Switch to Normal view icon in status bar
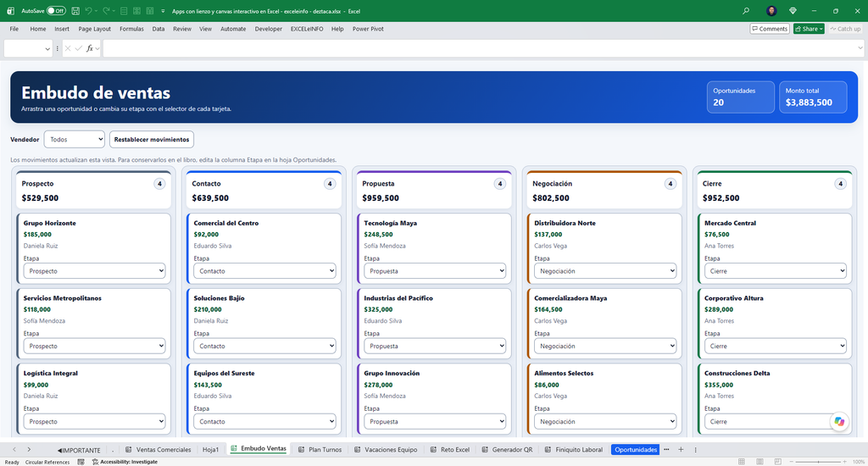Image resolution: width=868 pixels, height=466 pixels. [742, 462]
